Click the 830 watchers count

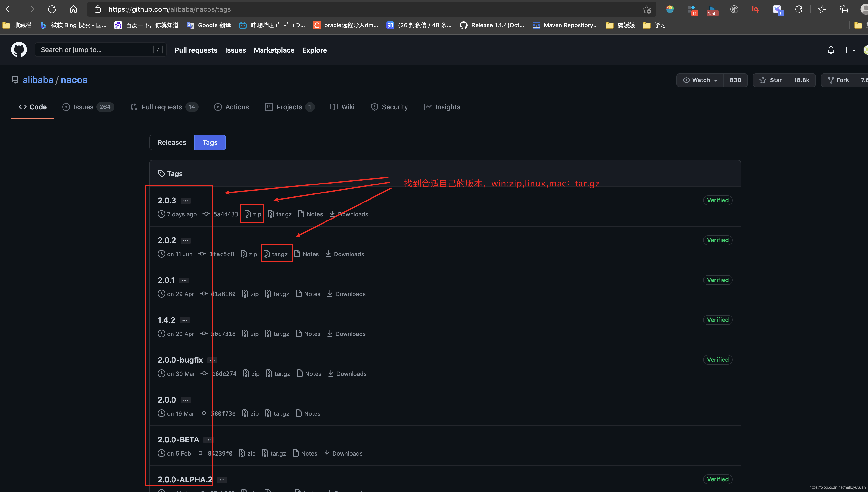(735, 80)
